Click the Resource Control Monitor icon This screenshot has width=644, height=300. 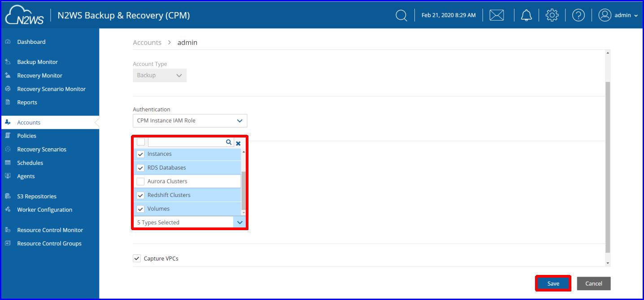[8, 230]
